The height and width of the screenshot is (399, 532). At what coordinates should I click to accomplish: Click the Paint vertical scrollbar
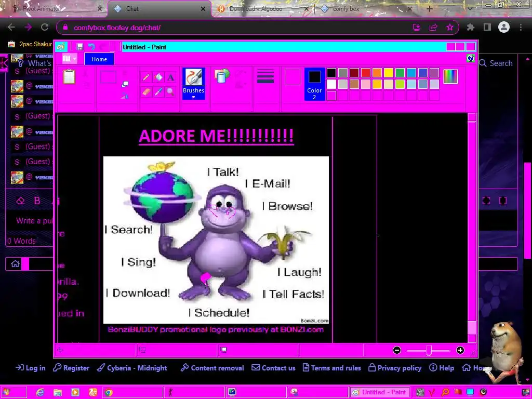pos(472,228)
